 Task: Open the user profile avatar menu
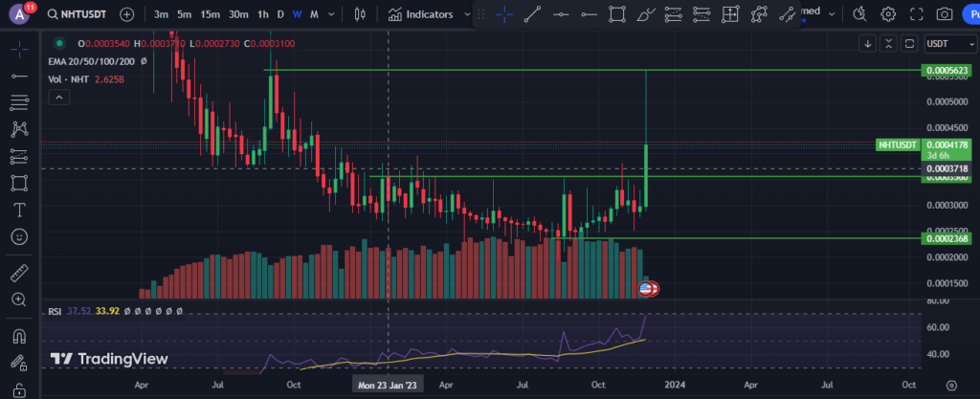(x=19, y=14)
